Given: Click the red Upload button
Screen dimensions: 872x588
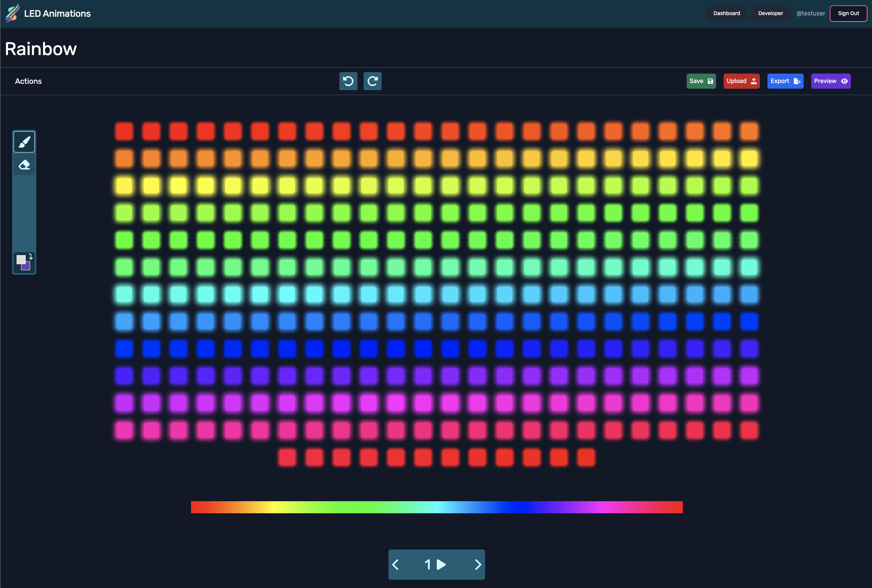Looking at the screenshot, I should (x=741, y=81).
